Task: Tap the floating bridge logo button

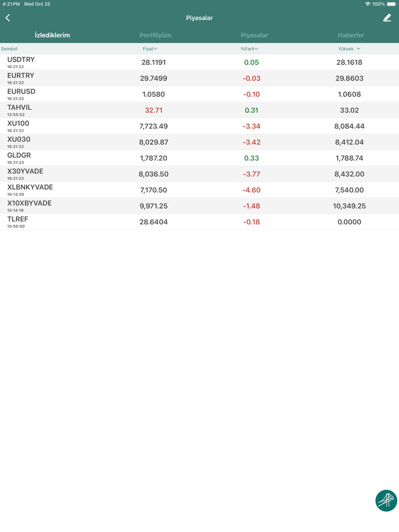Action: tap(386, 500)
